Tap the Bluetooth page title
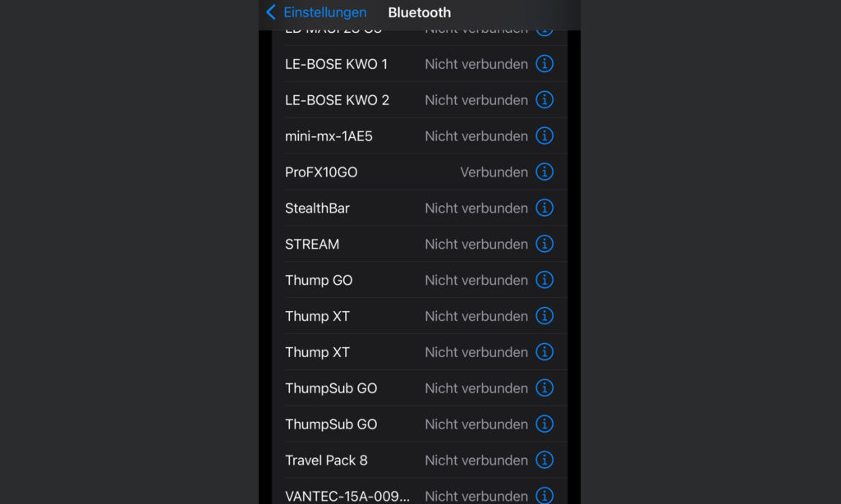841x504 pixels. tap(420, 12)
